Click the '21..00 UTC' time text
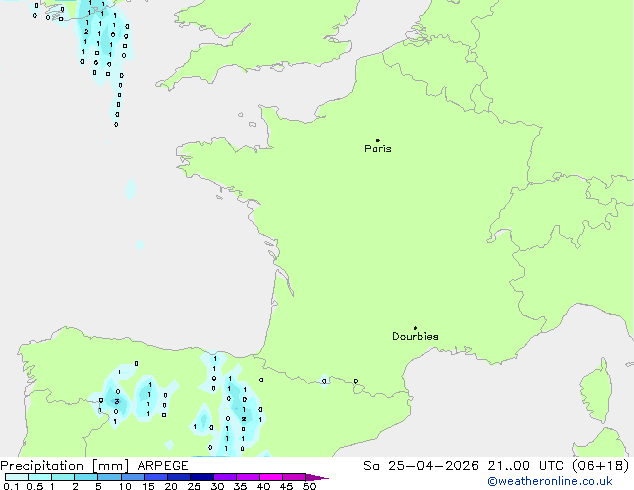Screen dimensions: 634x490 [526, 466]
